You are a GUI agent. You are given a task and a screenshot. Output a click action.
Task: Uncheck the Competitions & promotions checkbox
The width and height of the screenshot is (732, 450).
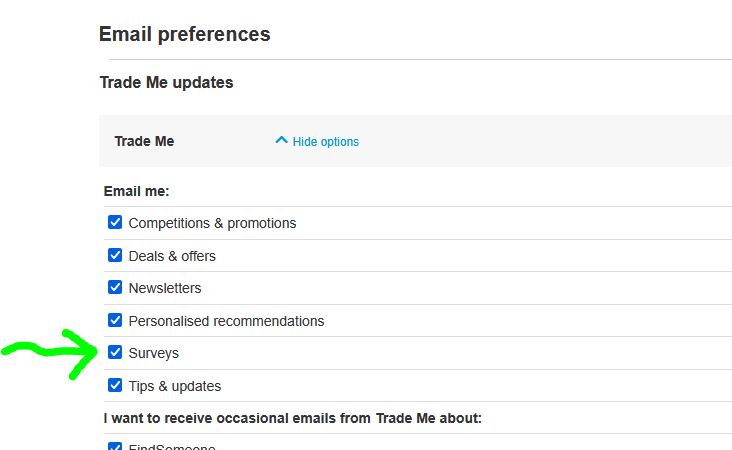pos(115,223)
